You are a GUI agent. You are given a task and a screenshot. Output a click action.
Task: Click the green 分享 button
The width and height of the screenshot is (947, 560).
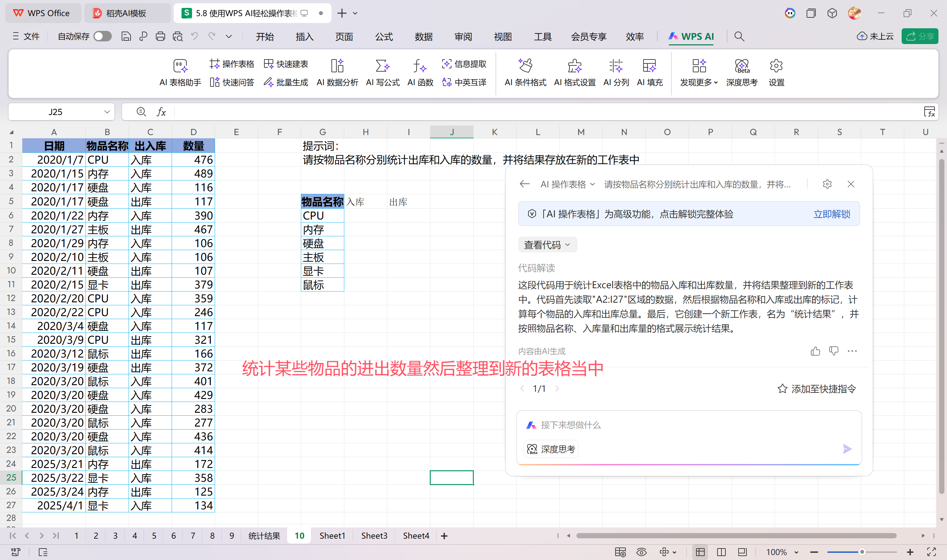920,36
